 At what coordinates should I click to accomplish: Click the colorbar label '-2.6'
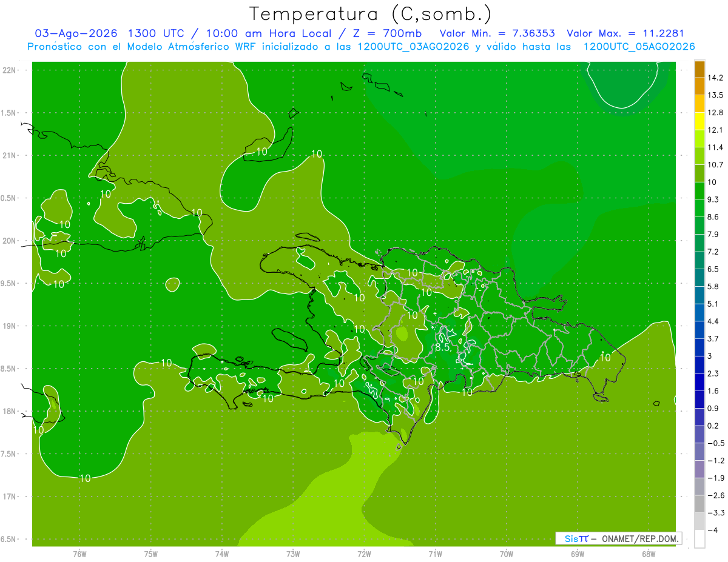[715, 495]
